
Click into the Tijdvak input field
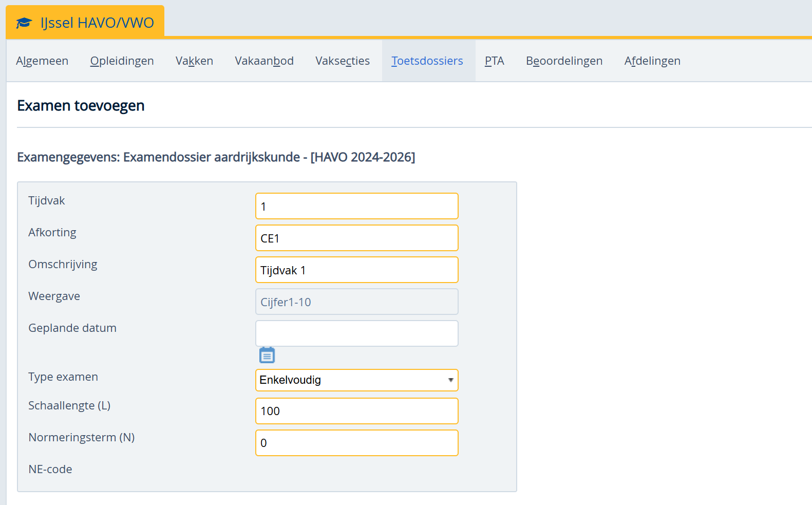coord(356,207)
